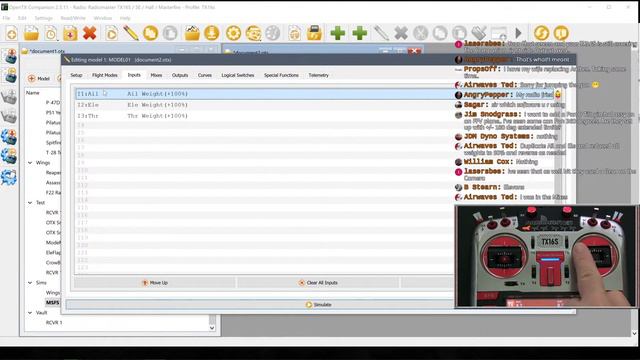Open the Telemetry tab

(x=318, y=75)
